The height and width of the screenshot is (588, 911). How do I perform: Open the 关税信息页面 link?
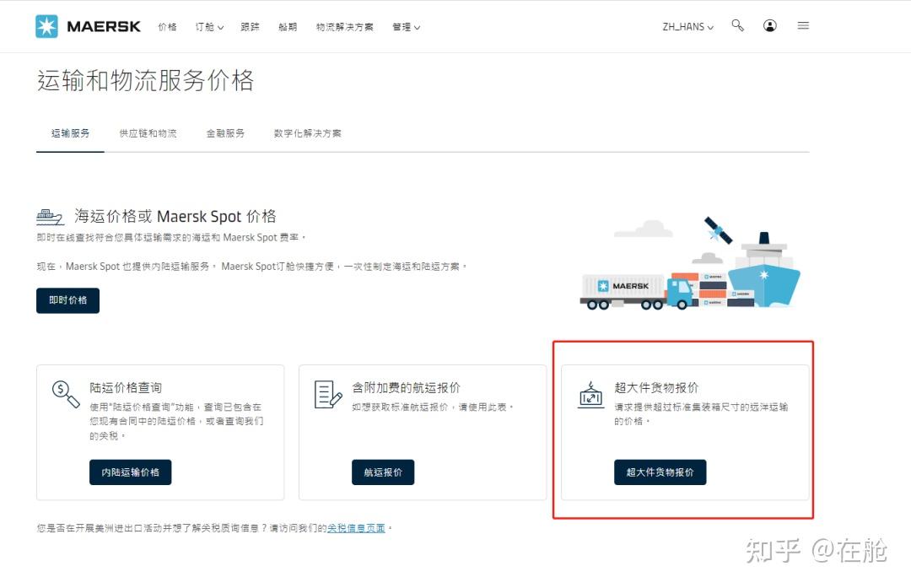coord(355,527)
